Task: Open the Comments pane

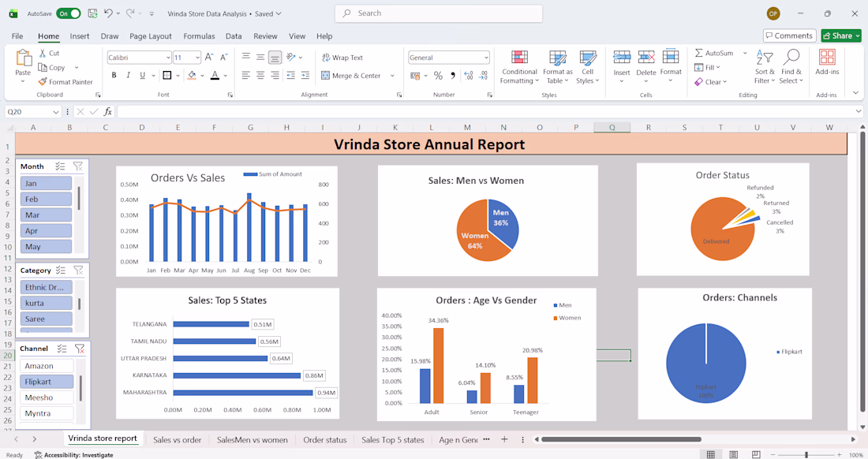Action: [x=789, y=35]
